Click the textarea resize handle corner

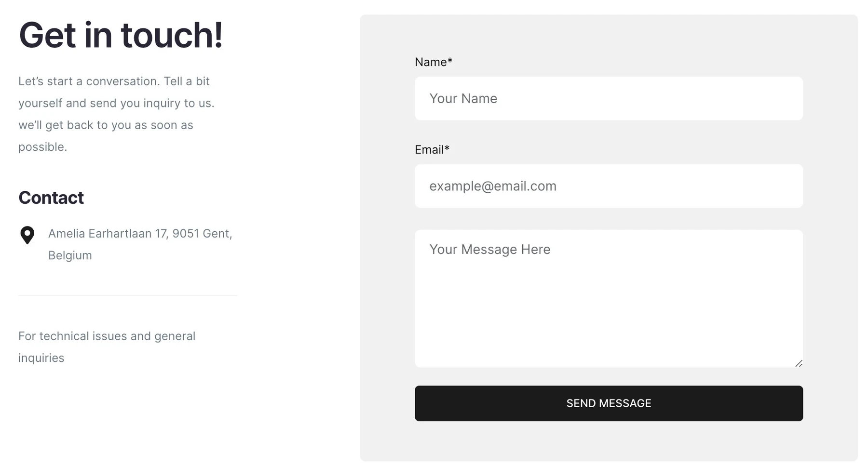point(799,363)
